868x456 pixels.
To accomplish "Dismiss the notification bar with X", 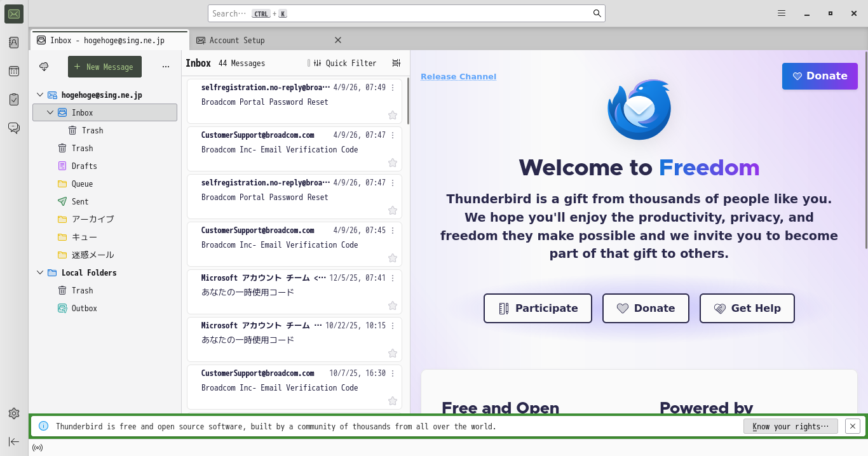I will click(x=853, y=426).
